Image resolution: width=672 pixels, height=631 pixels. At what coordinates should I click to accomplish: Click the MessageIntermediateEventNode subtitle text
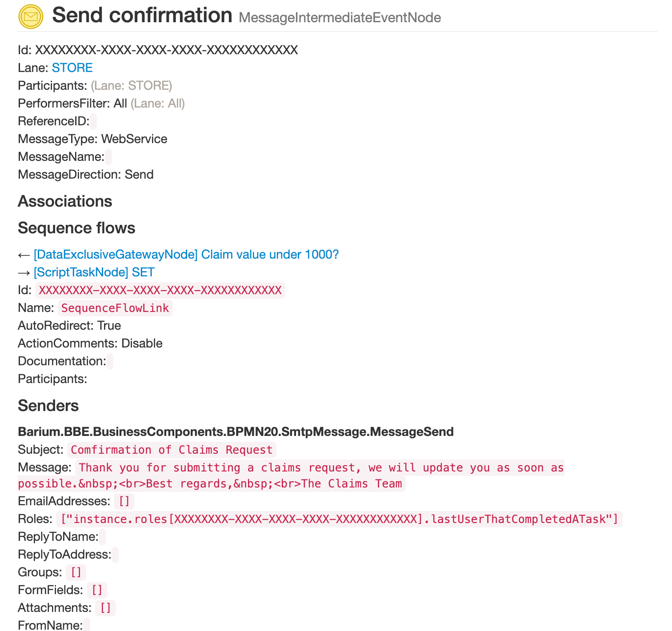click(x=340, y=18)
